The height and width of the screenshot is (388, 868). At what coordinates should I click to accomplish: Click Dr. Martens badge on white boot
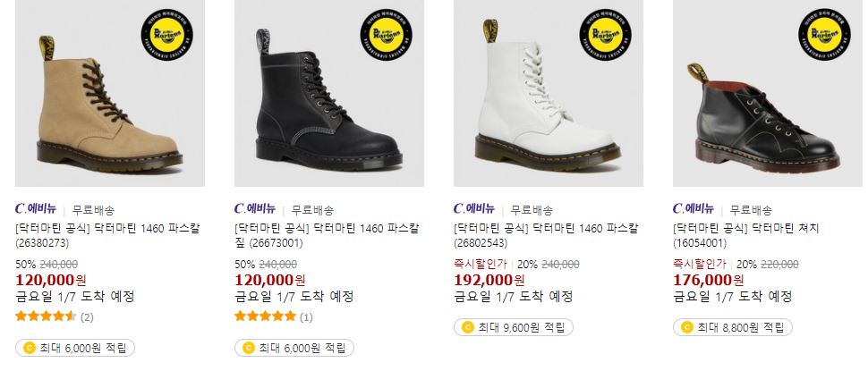[605, 34]
